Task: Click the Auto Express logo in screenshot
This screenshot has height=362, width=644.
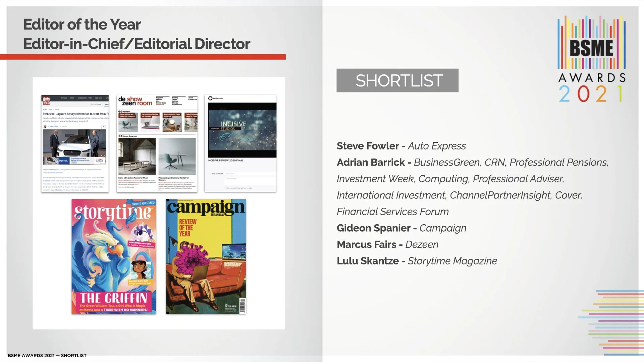Action: tap(46, 100)
